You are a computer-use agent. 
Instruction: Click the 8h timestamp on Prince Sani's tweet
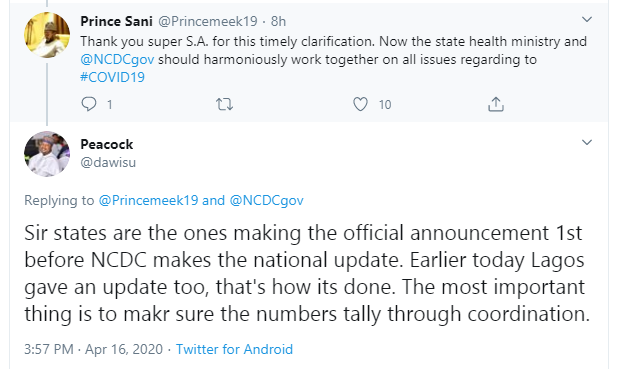click(278, 21)
